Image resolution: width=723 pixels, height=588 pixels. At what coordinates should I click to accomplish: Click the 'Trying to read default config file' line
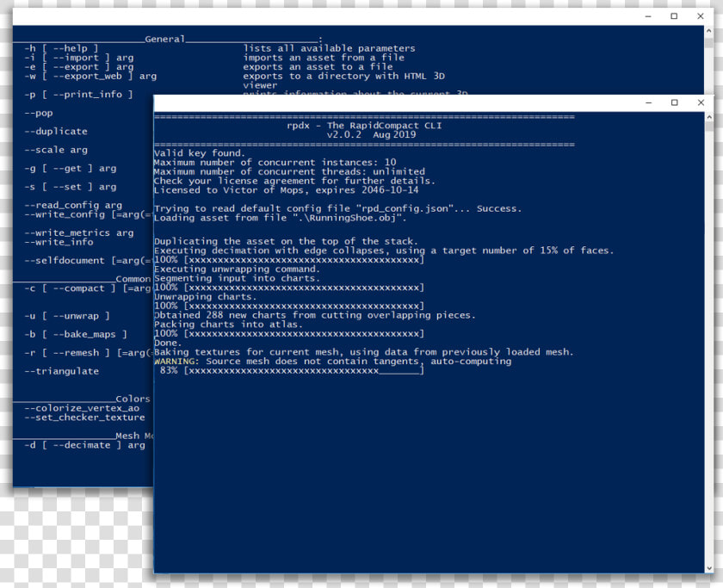[337, 208]
